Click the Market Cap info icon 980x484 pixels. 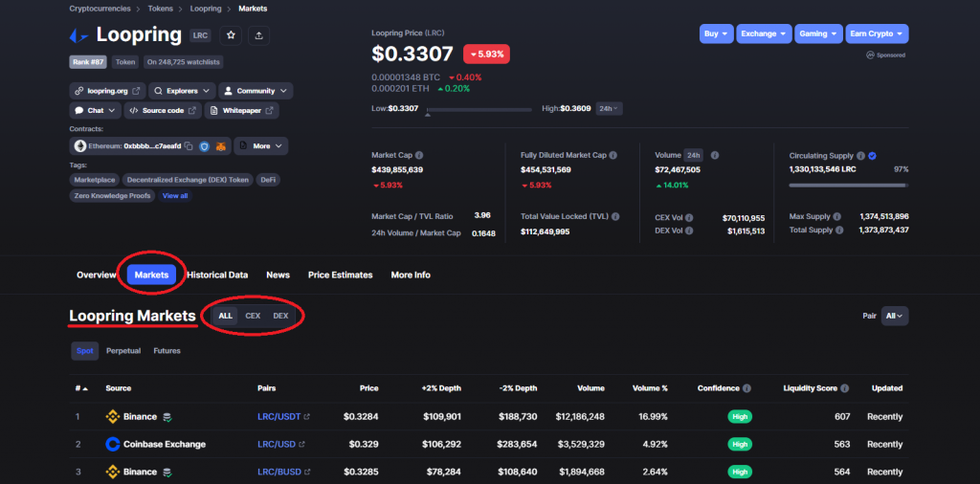419,155
